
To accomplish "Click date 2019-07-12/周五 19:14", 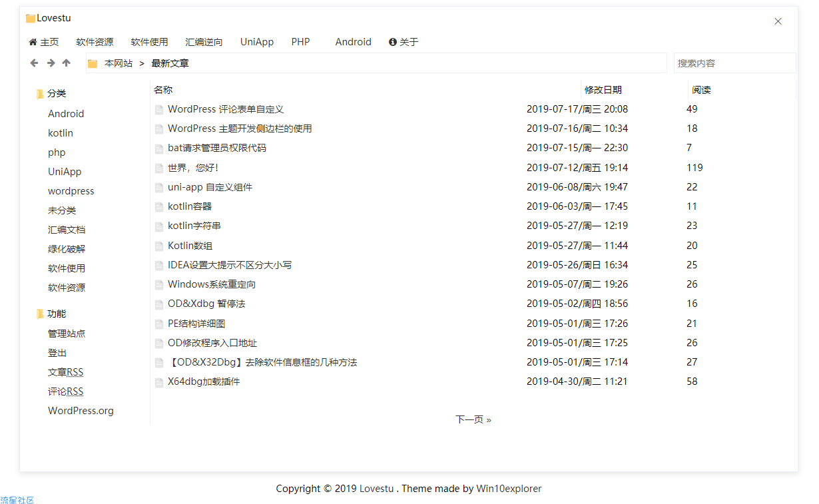I will [577, 168].
